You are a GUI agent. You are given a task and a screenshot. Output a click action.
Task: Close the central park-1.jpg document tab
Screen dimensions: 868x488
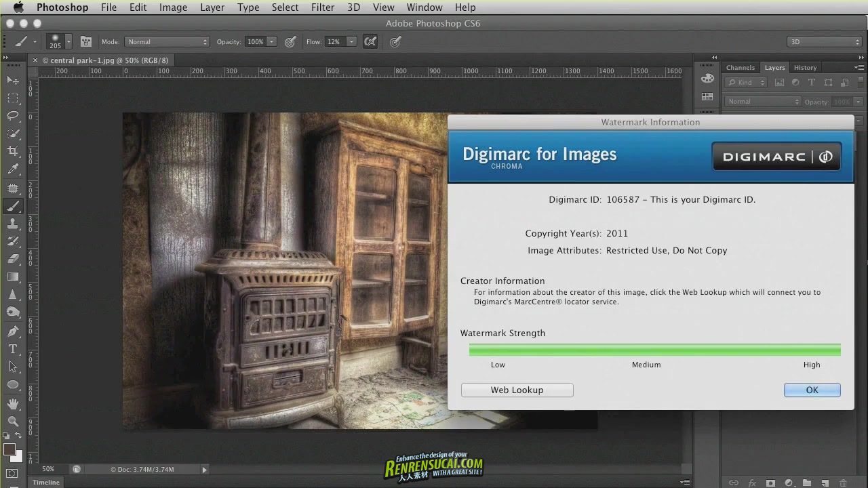(36, 60)
